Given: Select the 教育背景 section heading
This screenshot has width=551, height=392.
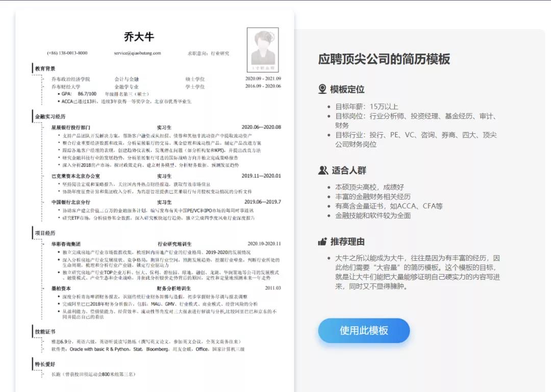Looking at the screenshot, I should (45, 68).
